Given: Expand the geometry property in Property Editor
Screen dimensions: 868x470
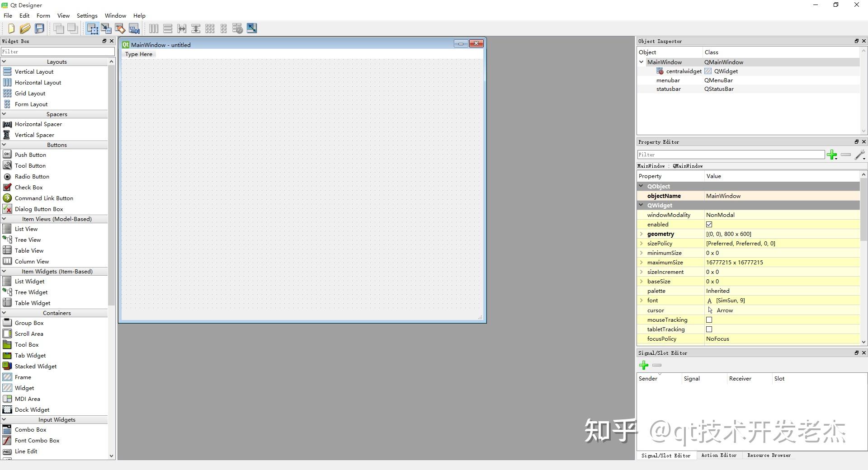Looking at the screenshot, I should pos(642,234).
